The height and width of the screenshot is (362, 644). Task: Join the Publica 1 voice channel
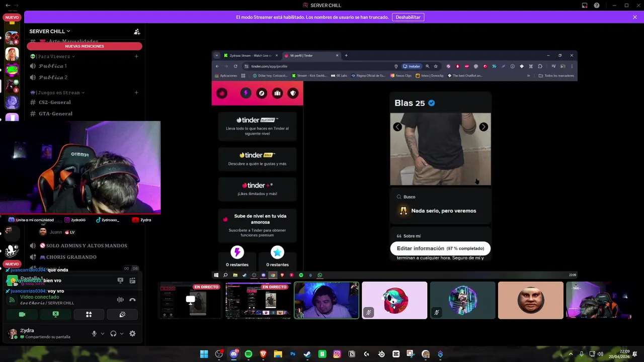(x=85, y=66)
